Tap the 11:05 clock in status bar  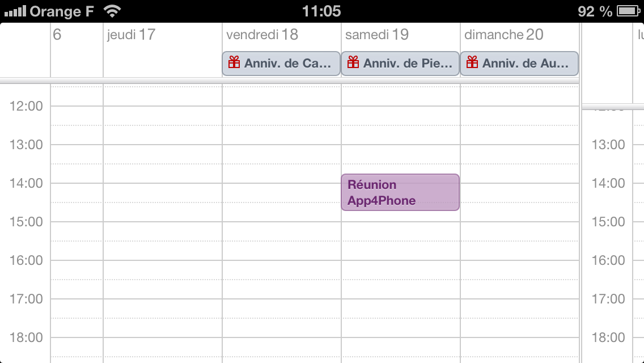[321, 11]
